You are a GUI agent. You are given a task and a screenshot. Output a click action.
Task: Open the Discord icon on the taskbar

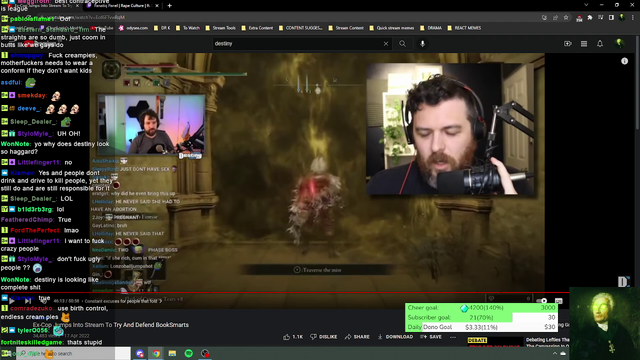(x=140, y=353)
